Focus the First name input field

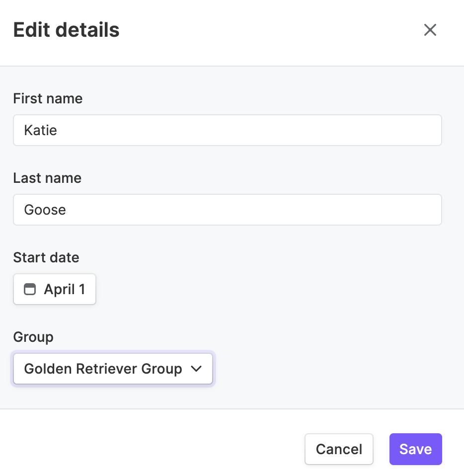pyautogui.click(x=228, y=130)
